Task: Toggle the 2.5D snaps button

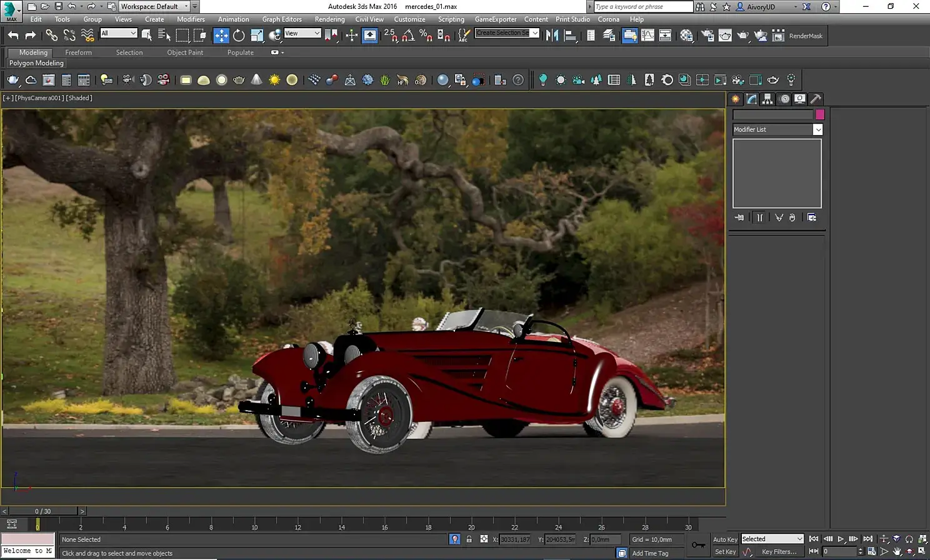Action: click(390, 36)
